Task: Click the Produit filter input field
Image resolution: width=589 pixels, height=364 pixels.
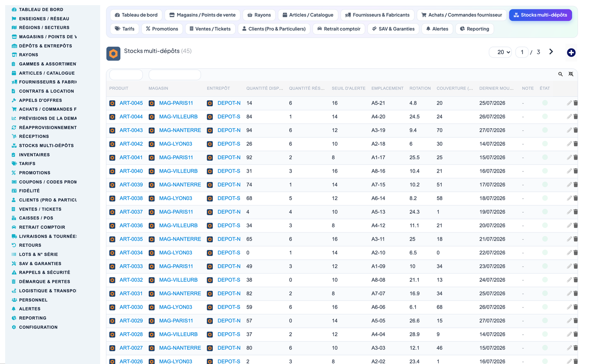Action: coord(126,75)
